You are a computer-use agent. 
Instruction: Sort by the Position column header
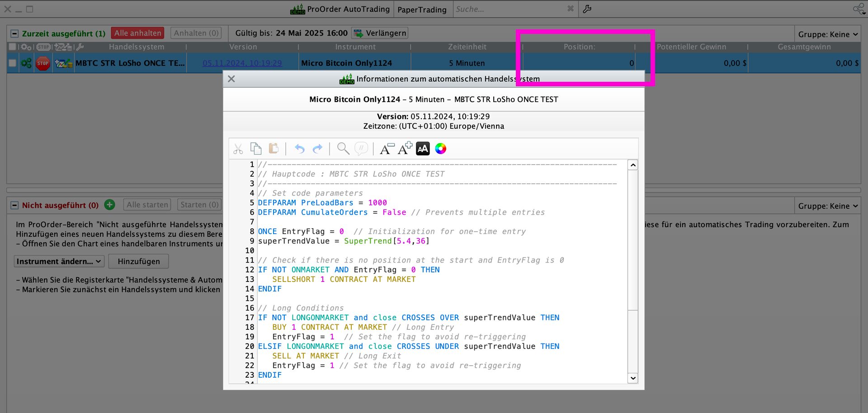[579, 47]
